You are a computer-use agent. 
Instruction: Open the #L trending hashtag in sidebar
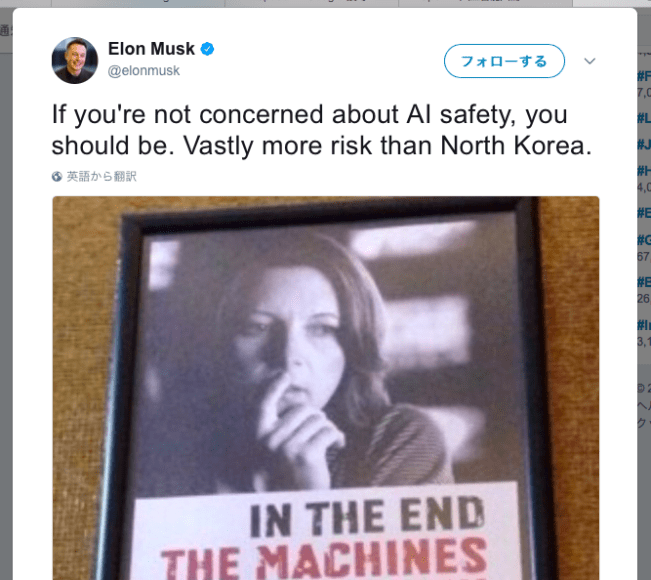[x=644, y=118]
